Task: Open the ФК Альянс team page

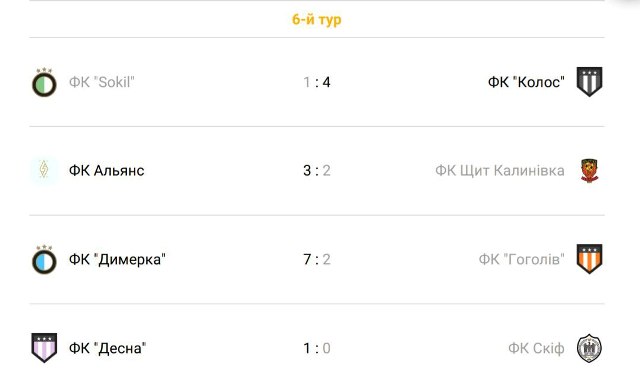Action: 107,171
